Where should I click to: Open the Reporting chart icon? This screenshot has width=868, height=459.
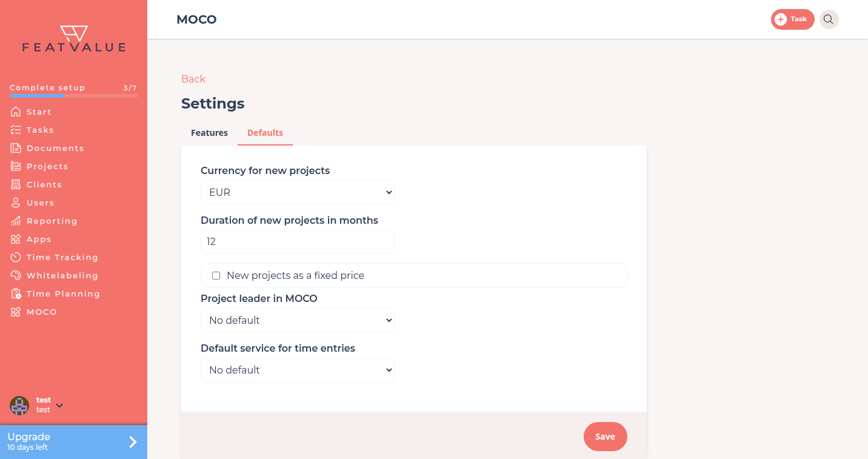16,221
